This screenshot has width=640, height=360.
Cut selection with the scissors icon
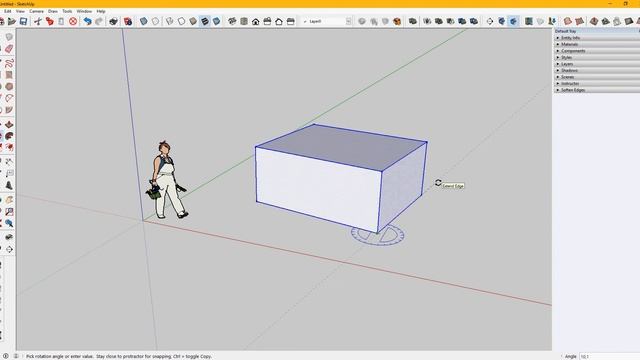[38, 21]
